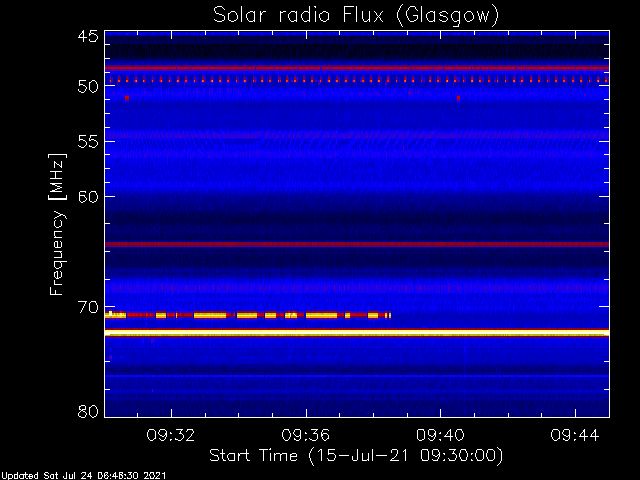The width and height of the screenshot is (640, 480).
Task: Click the red square marker left of 09:32
Action: (x=127, y=98)
